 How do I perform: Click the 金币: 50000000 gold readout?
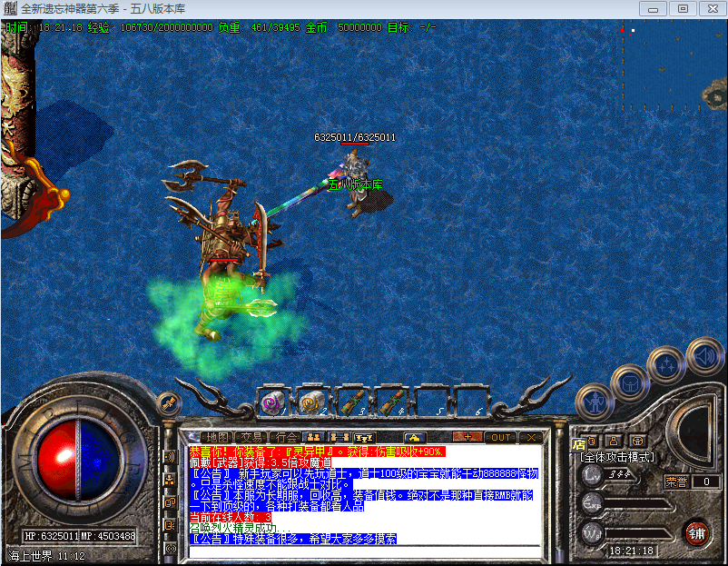coord(343,27)
